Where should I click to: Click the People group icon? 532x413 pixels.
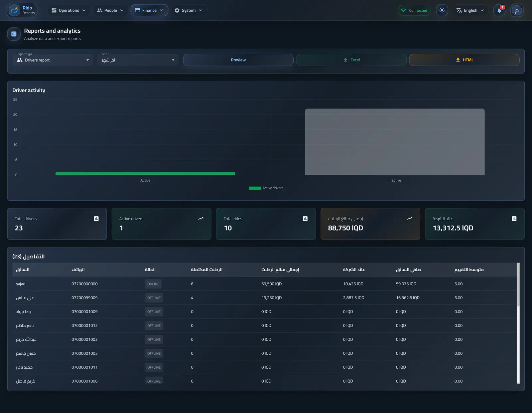[x=99, y=10]
